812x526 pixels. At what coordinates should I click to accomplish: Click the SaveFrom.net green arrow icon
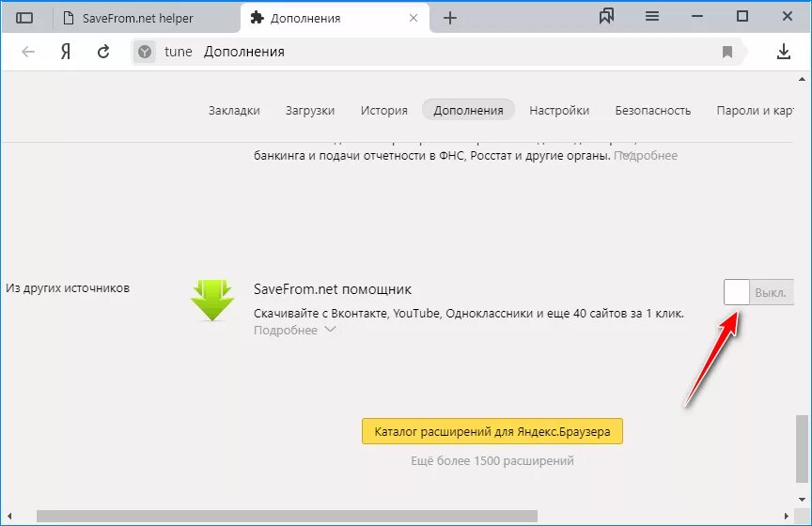[212, 300]
